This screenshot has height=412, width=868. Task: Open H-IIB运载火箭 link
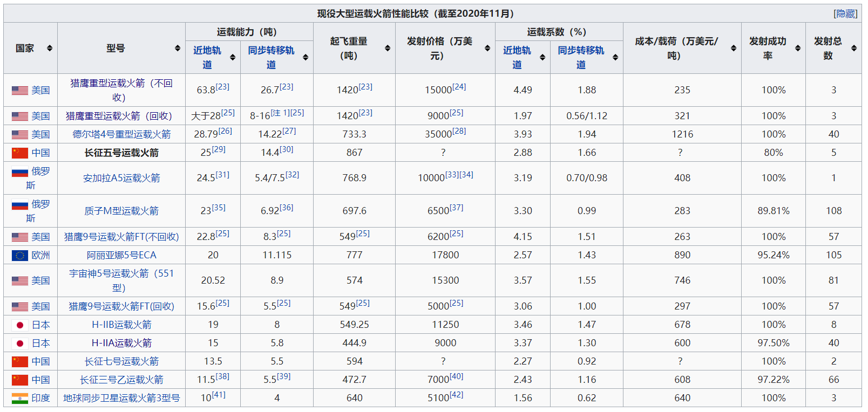point(121,325)
